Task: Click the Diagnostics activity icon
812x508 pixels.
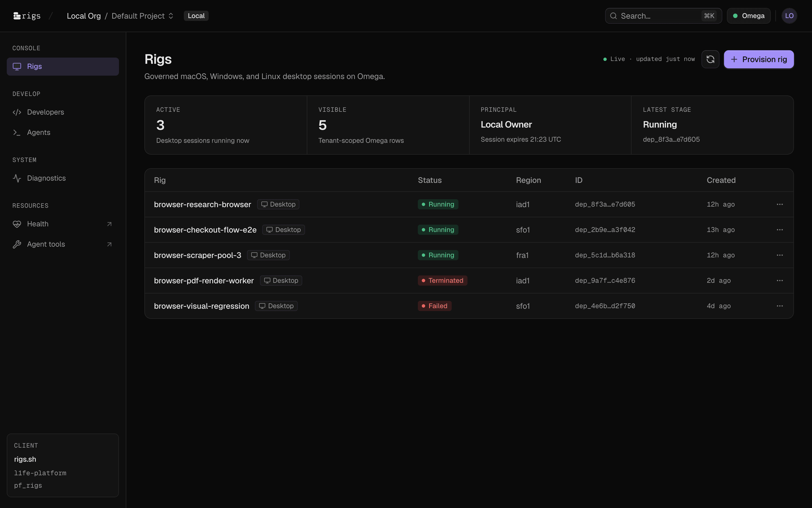Action: pos(17,178)
